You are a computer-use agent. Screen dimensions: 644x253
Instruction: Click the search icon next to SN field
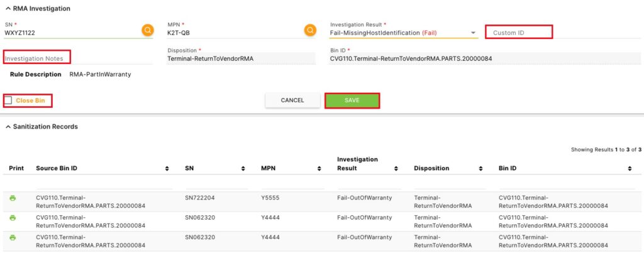(x=147, y=30)
